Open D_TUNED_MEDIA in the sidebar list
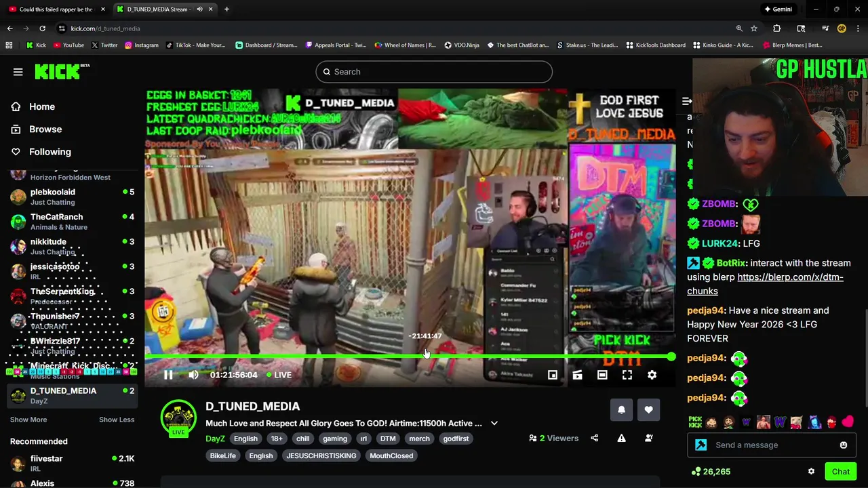The width and height of the screenshot is (868, 488). [x=72, y=395]
